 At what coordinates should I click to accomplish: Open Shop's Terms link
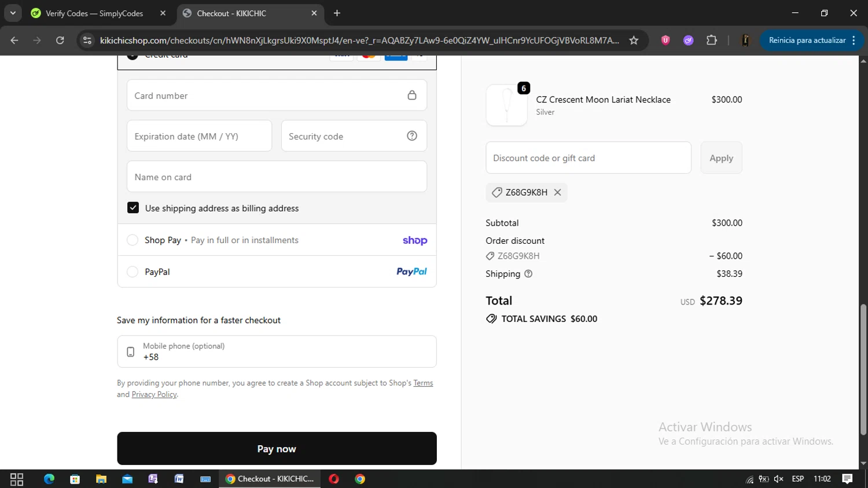(423, 383)
